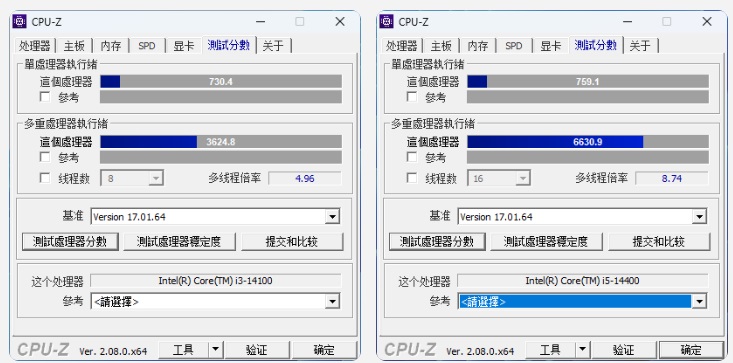Open 处理器 tab in left i3-14100 window
Image resolution: width=733 pixels, height=363 pixels.
coord(35,46)
